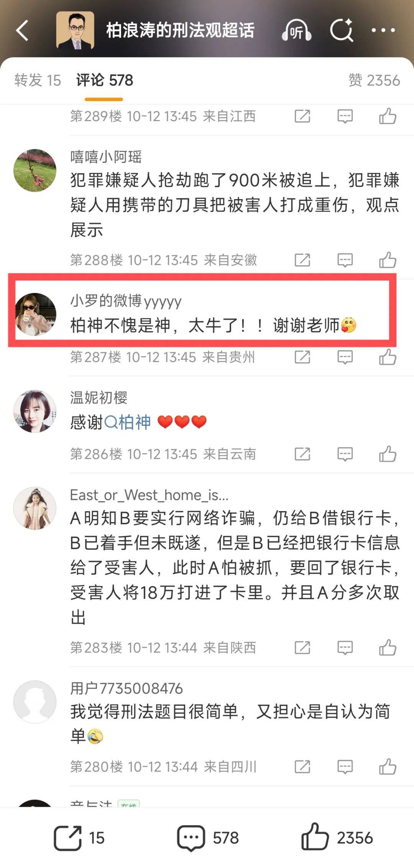Tap the back arrow in the header
Viewport: 414px width, 868px height.
pyautogui.click(x=22, y=30)
